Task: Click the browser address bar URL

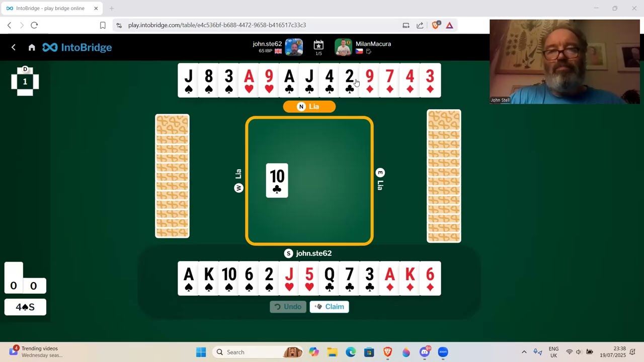Action: 217,25
